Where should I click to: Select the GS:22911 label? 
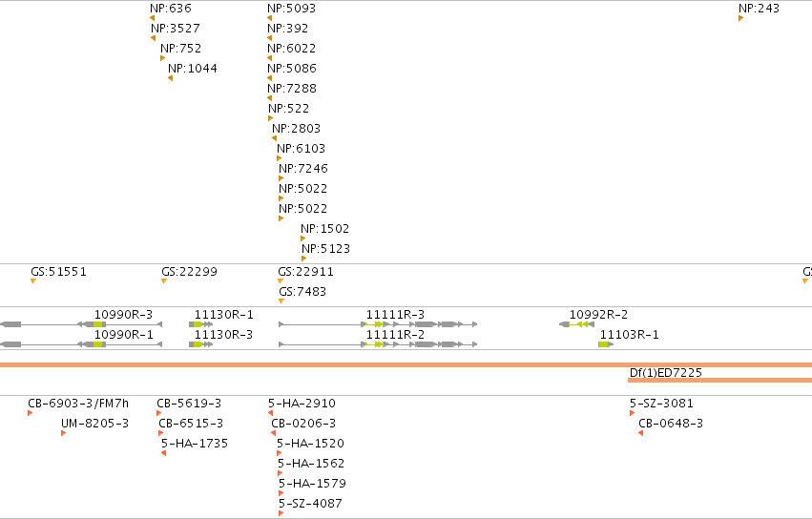305,271
